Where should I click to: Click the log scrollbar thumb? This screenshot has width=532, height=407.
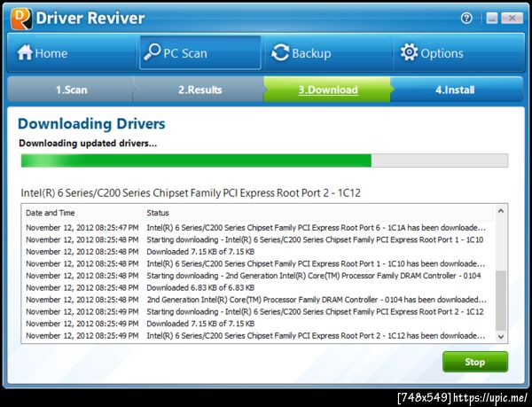tap(501, 301)
